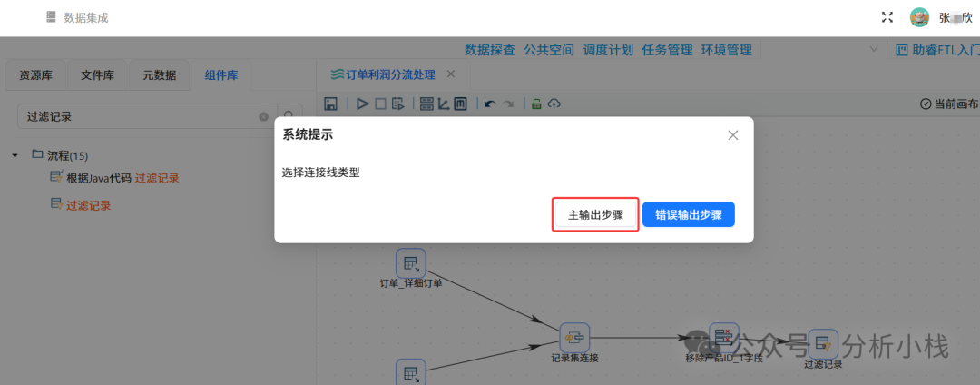Click the save icon in canvas toolbar
This screenshot has width=980, height=385.
pyautogui.click(x=331, y=104)
